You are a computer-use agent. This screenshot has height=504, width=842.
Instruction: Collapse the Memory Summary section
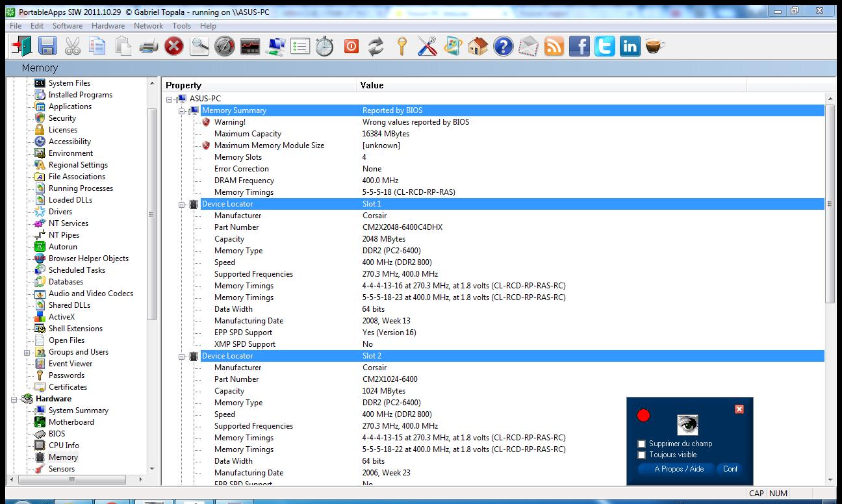183,110
